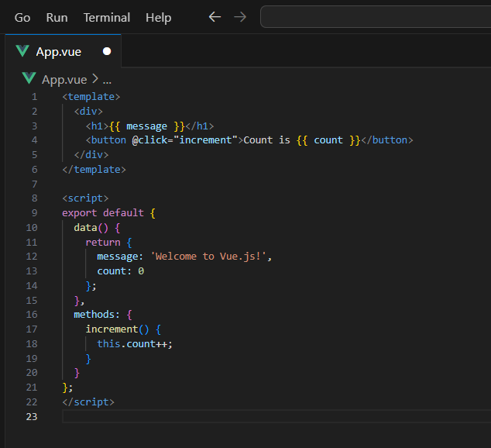This screenshot has height=448, width=491.
Task: Click the "increment" attribute value on line 4
Action: (205, 140)
